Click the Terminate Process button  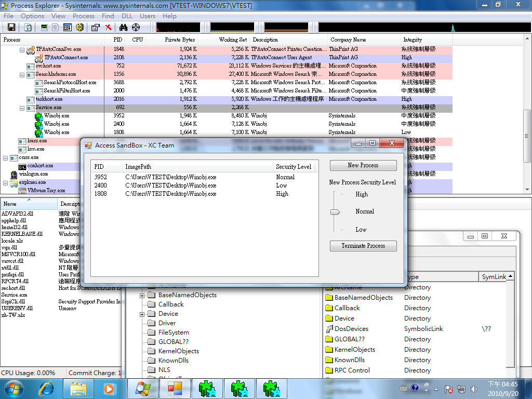pyautogui.click(x=363, y=246)
